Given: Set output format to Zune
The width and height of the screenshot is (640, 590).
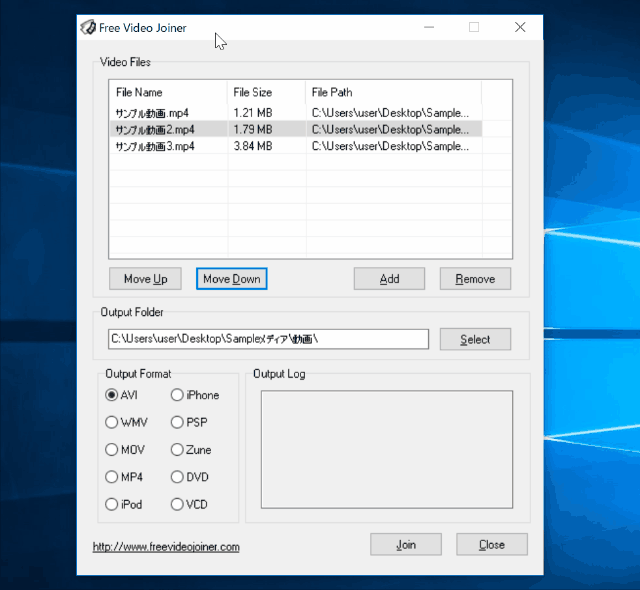Looking at the screenshot, I should [191, 450].
